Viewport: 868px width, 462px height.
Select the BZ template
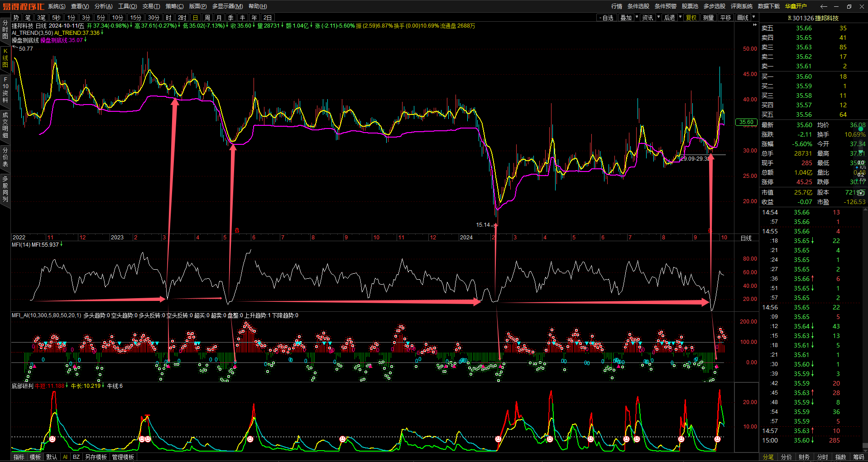coord(77,457)
